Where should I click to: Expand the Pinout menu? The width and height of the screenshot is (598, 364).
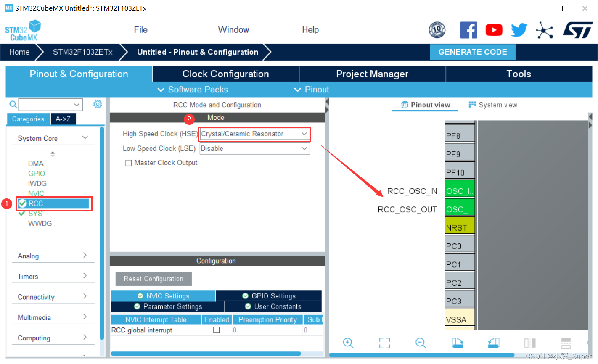(312, 90)
